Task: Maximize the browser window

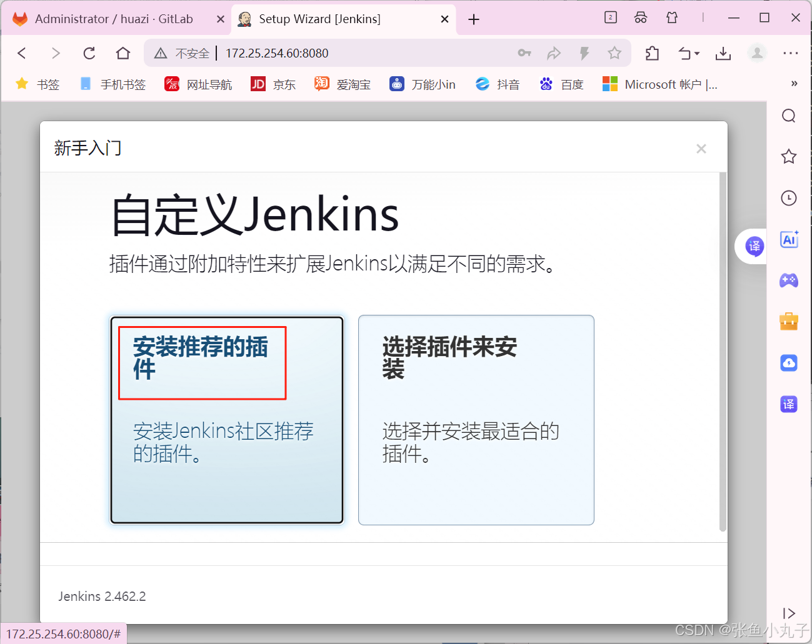Action: (764, 17)
